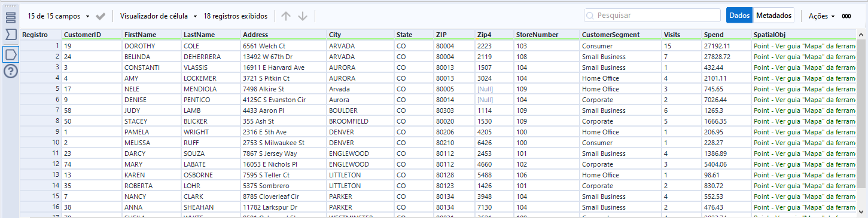Image resolution: width=868 pixels, height=218 pixels.
Task: Open the '15 de 15 campos' dropdown
Action: tap(59, 16)
